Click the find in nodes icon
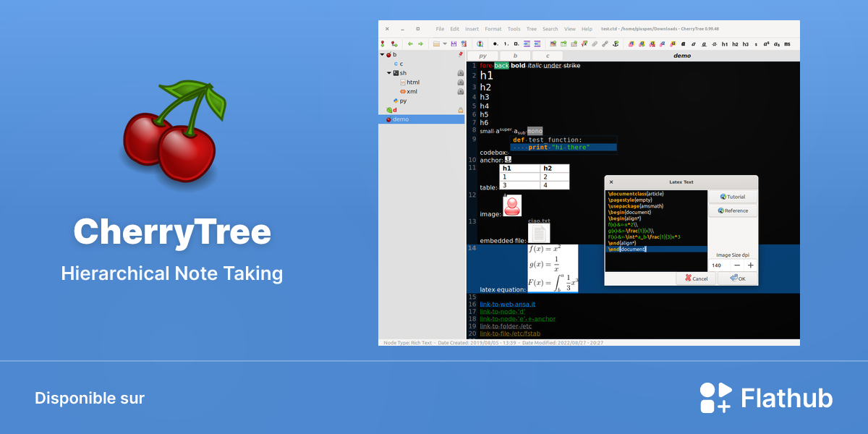 click(x=480, y=43)
